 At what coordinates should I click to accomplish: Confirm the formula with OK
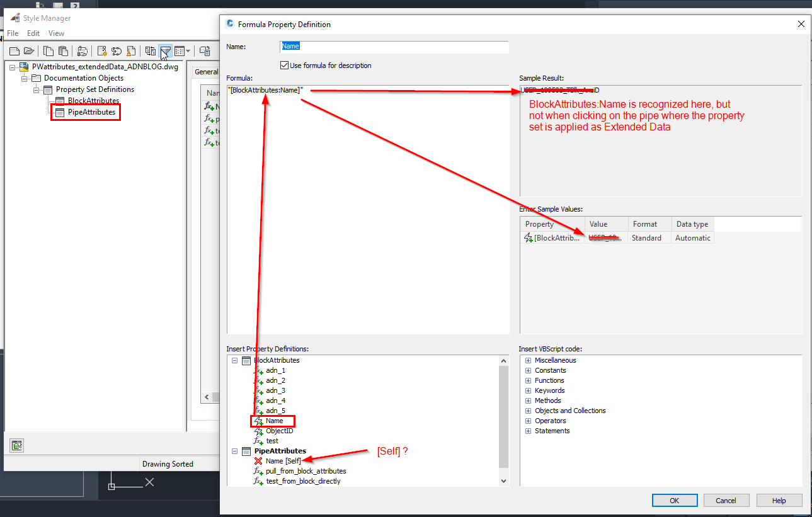click(674, 500)
